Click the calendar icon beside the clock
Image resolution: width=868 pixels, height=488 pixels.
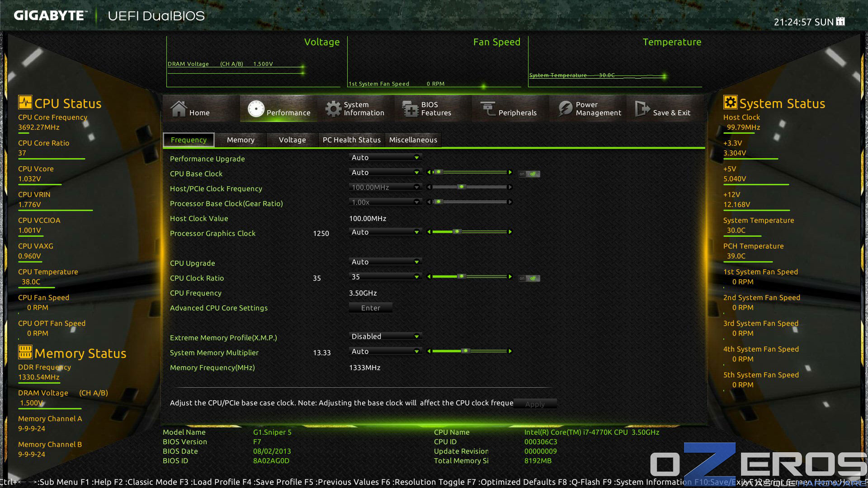[840, 21]
